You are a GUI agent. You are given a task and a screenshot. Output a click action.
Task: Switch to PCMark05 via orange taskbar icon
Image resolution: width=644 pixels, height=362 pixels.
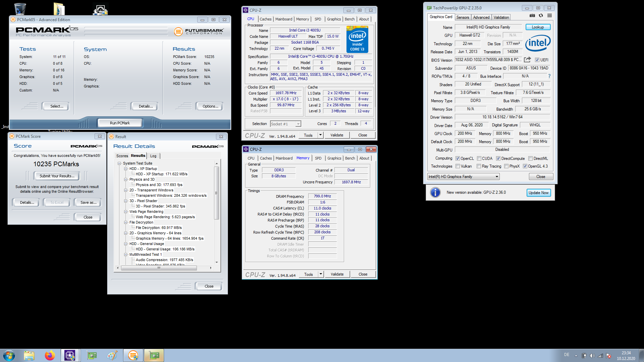coord(133,355)
